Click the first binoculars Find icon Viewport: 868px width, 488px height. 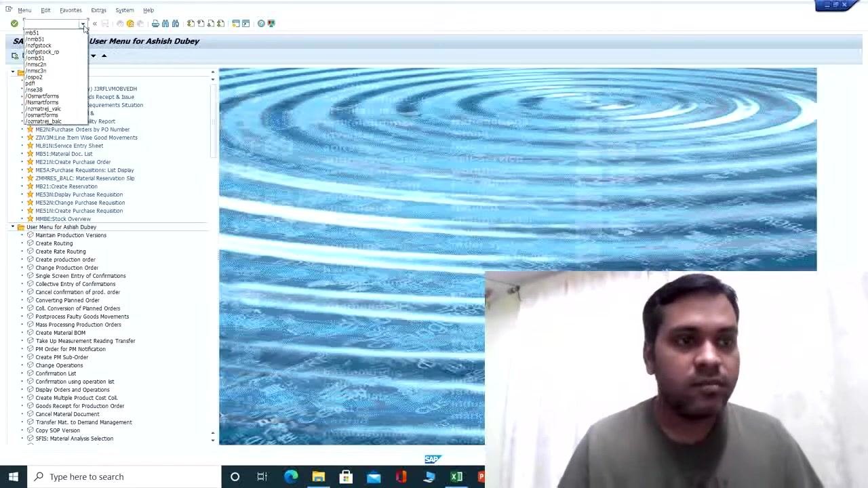(165, 24)
